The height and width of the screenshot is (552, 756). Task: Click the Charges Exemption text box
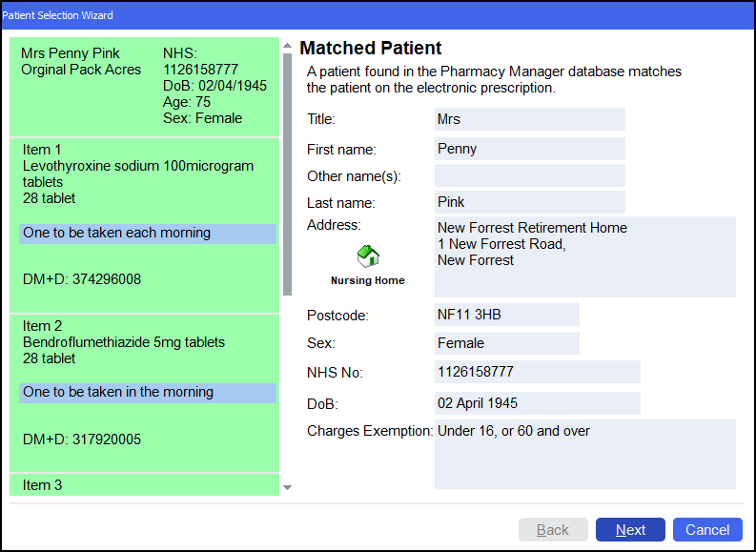[584, 454]
